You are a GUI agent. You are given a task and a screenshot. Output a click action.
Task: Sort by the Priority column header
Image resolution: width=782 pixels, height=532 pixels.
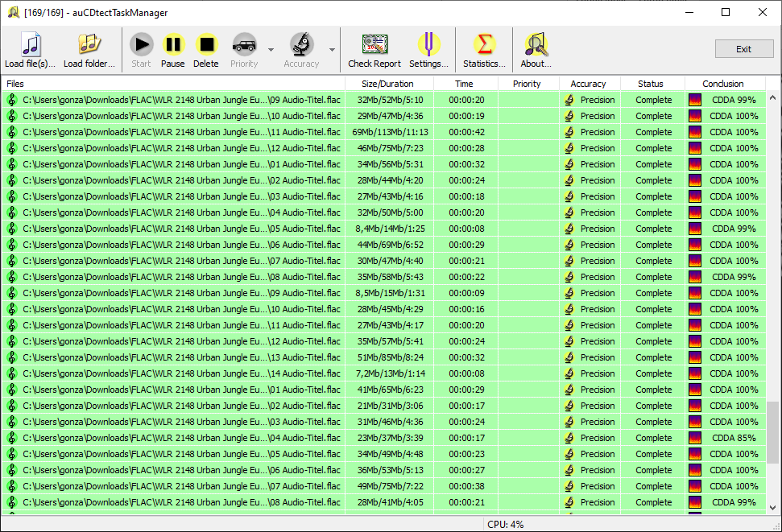[528, 84]
